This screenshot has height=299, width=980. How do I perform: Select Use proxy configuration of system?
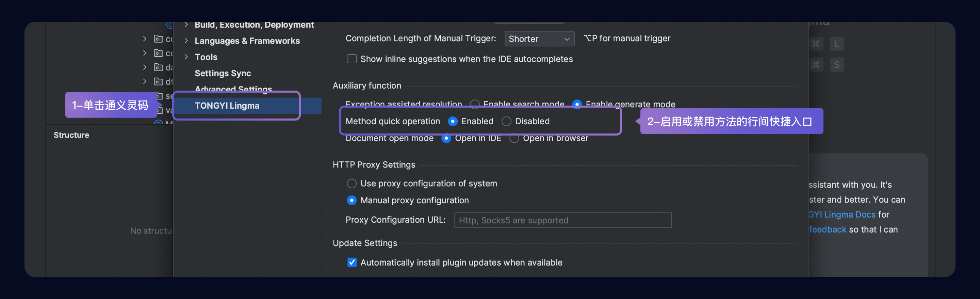pyautogui.click(x=352, y=184)
